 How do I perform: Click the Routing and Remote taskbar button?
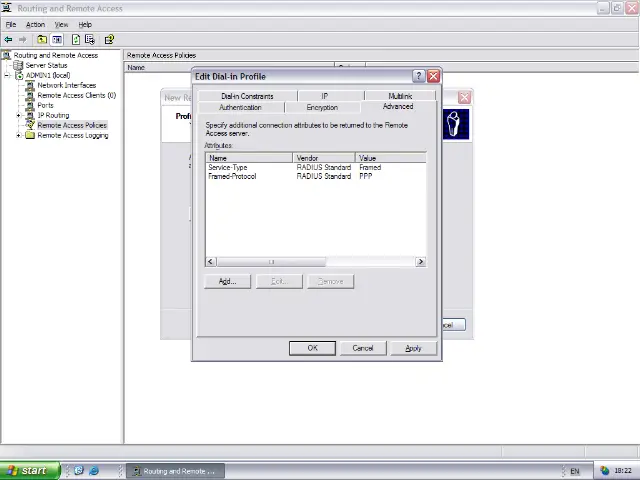[176, 471]
